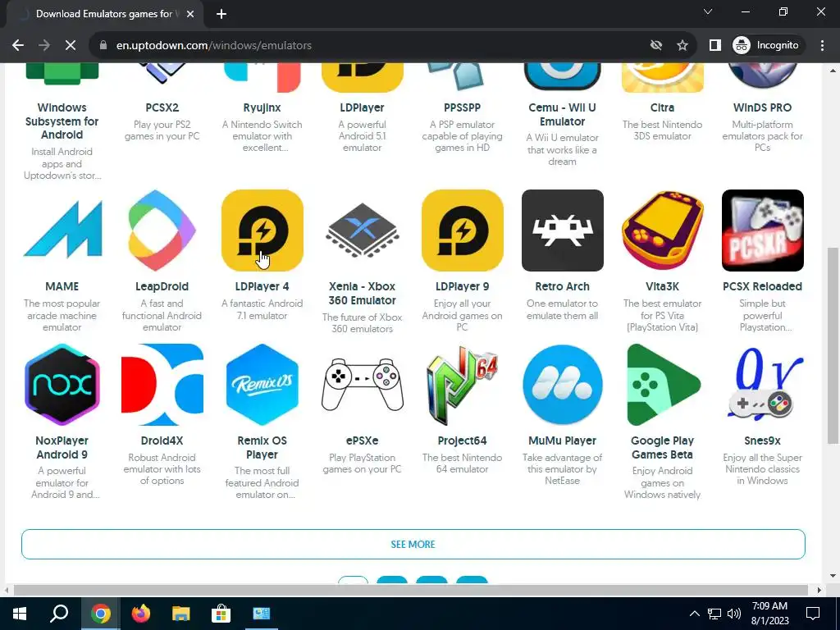Open the LeapDroid app icon
This screenshot has width=840, height=630.
(162, 231)
